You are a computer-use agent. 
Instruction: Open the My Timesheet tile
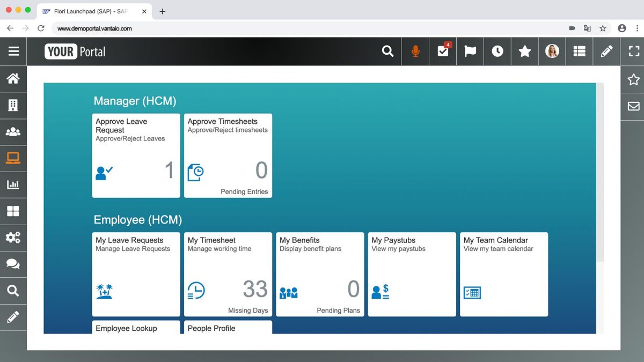228,275
